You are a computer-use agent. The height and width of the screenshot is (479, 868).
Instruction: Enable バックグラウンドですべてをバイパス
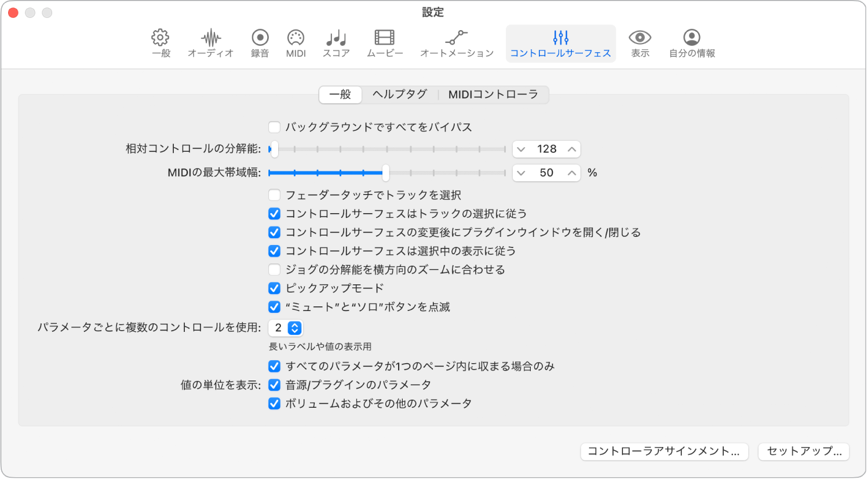[273, 126]
